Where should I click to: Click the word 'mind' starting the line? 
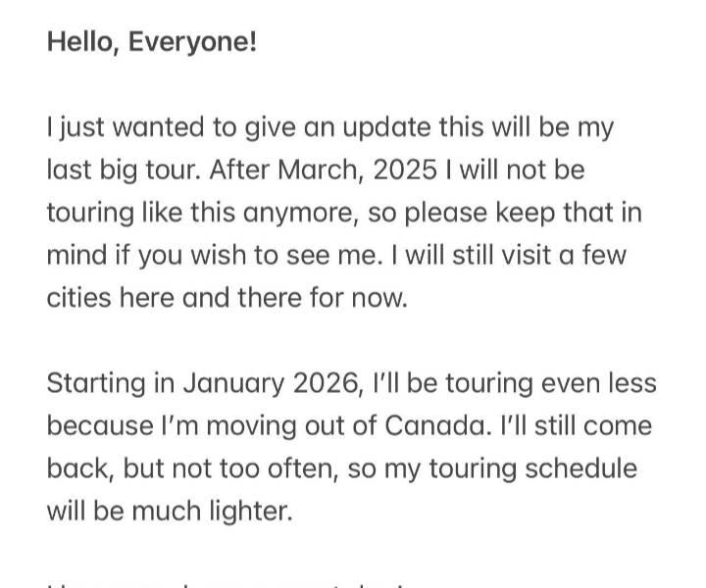(77, 255)
